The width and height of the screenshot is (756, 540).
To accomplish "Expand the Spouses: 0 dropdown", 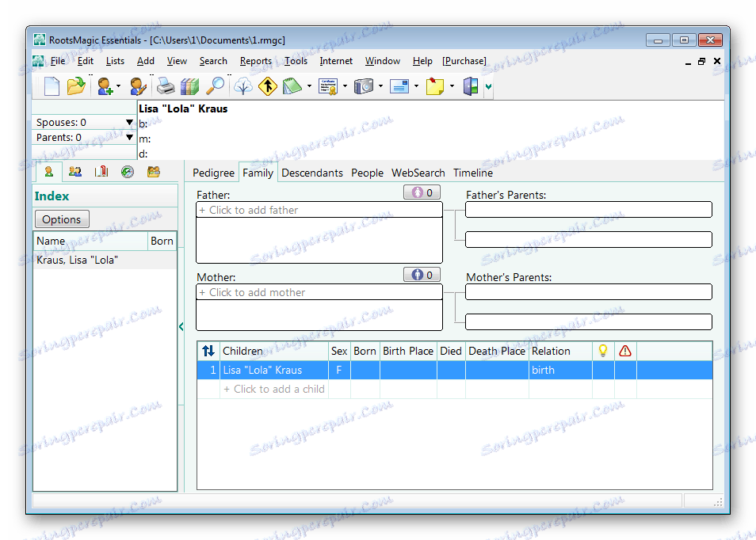I will pos(129,123).
